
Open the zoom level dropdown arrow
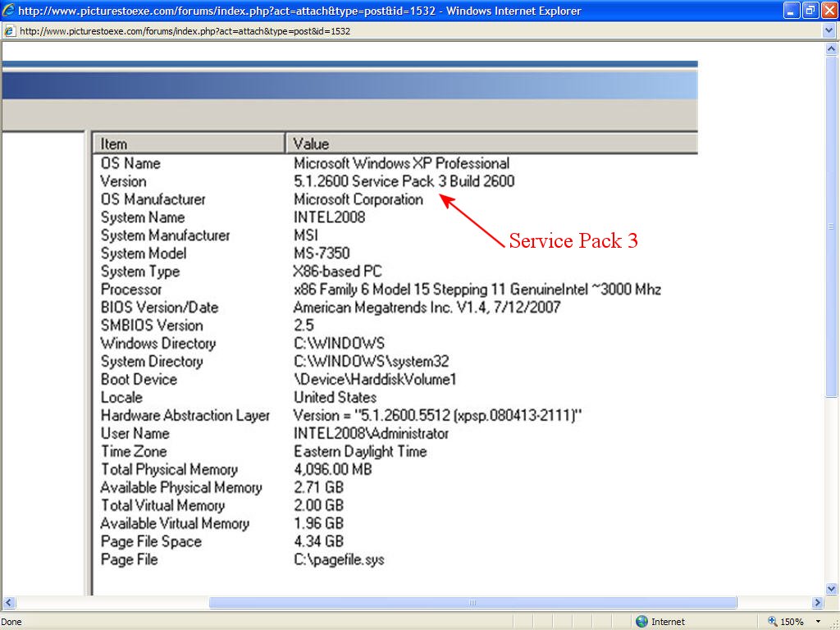818,622
